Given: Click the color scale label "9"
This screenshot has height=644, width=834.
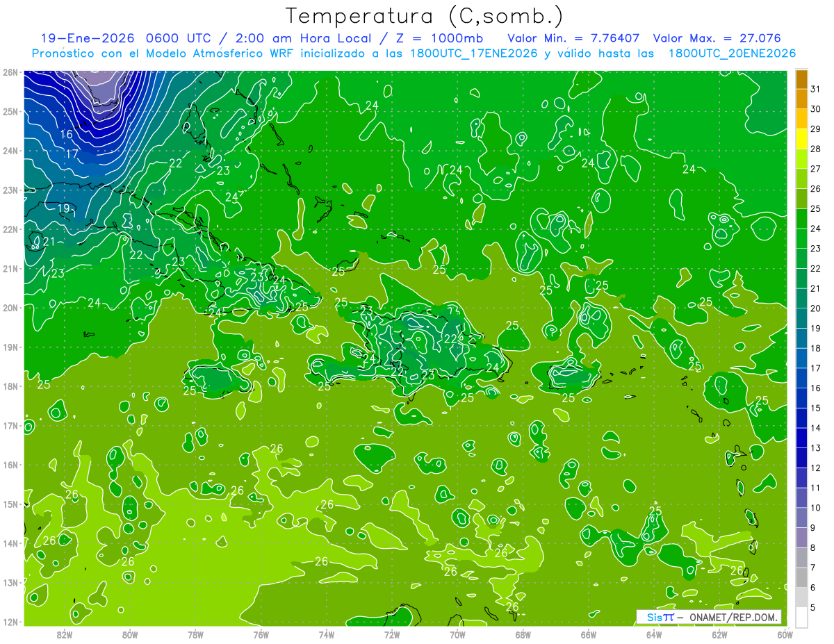Looking at the screenshot, I should 813,528.
